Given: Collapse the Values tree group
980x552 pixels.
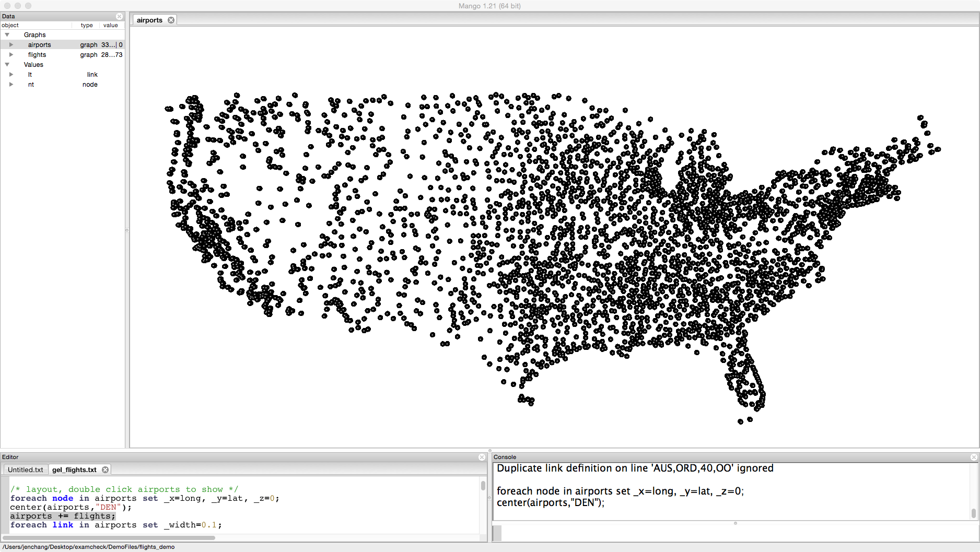Looking at the screenshot, I should click(x=7, y=65).
